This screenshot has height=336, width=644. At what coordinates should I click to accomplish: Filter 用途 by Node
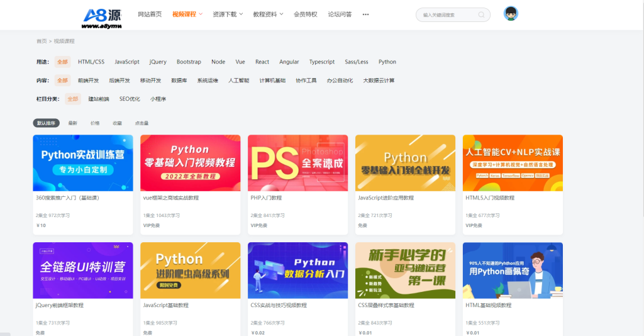click(218, 62)
